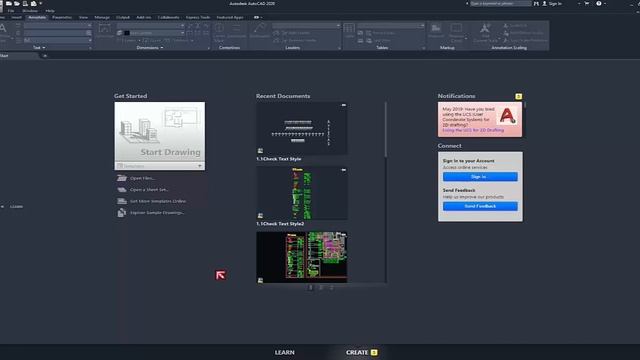Open the ribbon minimize options arrow

tap(261, 18)
